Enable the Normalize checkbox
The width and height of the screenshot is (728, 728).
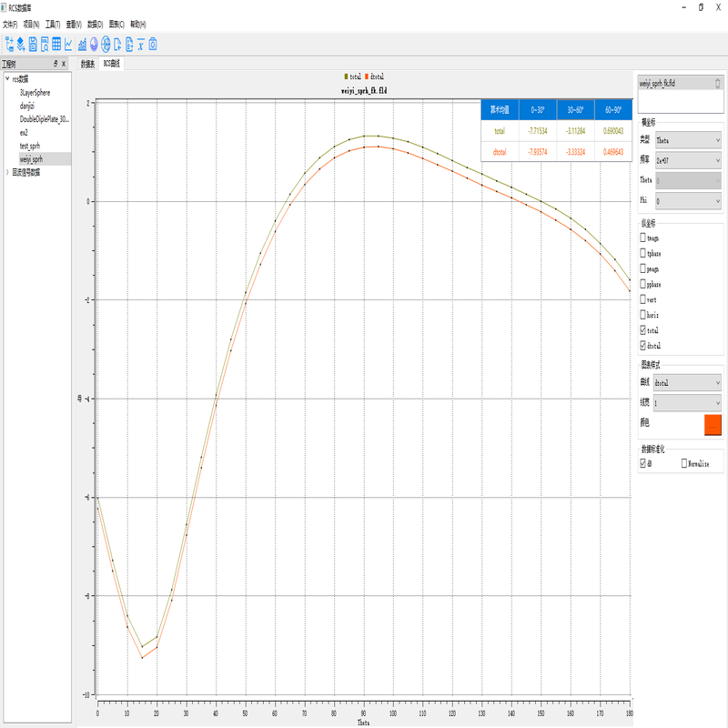[x=684, y=463]
